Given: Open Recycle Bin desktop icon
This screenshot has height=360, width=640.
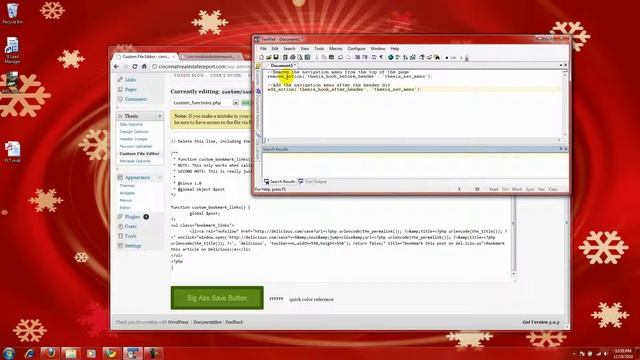Looking at the screenshot, I should (x=12, y=13).
